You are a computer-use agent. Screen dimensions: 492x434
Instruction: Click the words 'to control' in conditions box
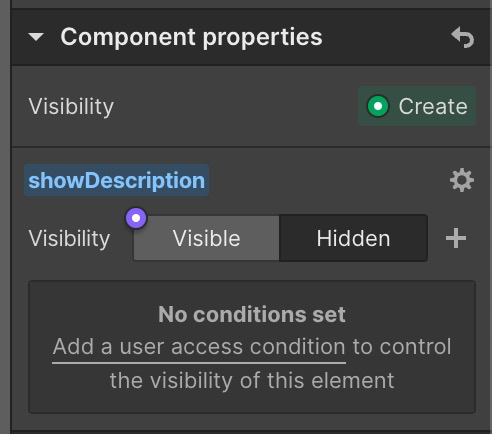tap(402, 346)
